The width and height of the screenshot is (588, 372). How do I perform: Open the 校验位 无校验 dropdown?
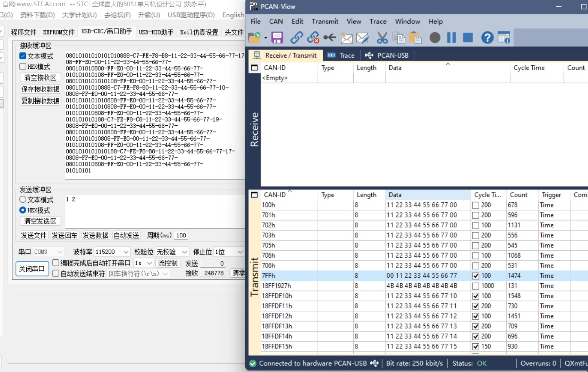172,252
